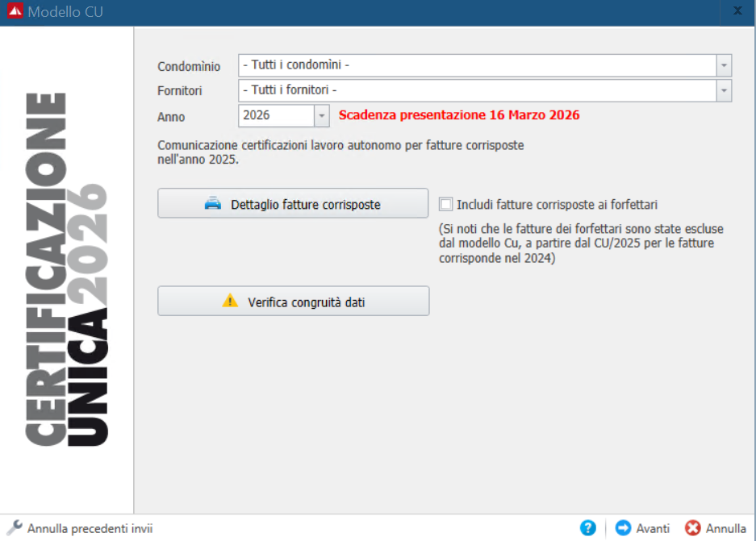
Task: Expand the Fornitori dropdown arrow
Action: [724, 90]
